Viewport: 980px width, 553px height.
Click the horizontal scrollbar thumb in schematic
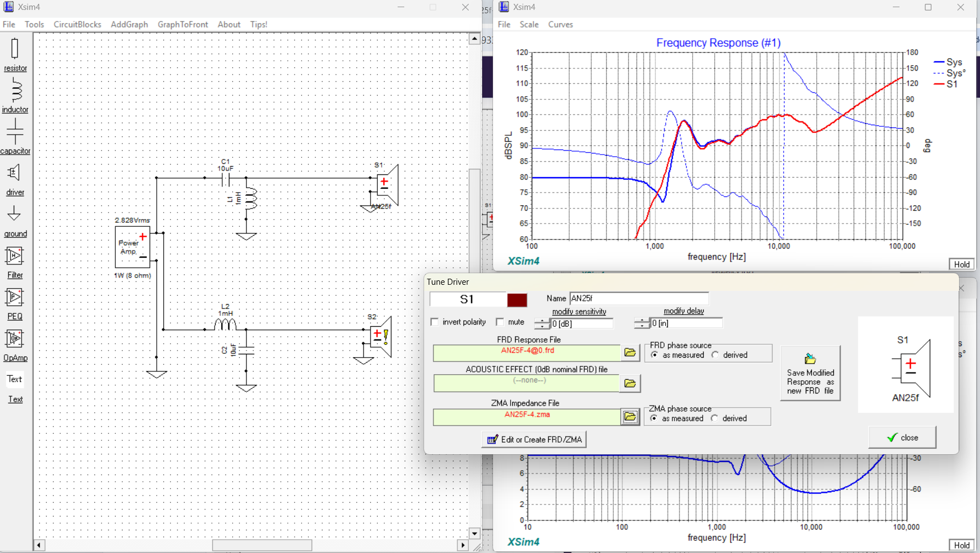[262, 545]
